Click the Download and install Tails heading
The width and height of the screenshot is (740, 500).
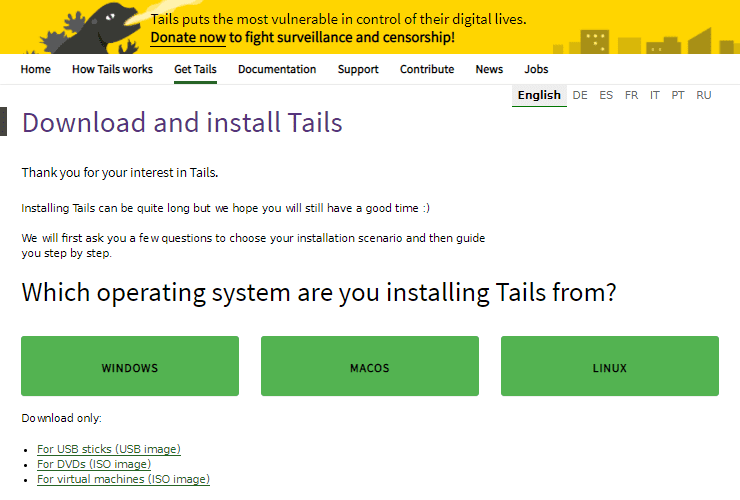[182, 123]
